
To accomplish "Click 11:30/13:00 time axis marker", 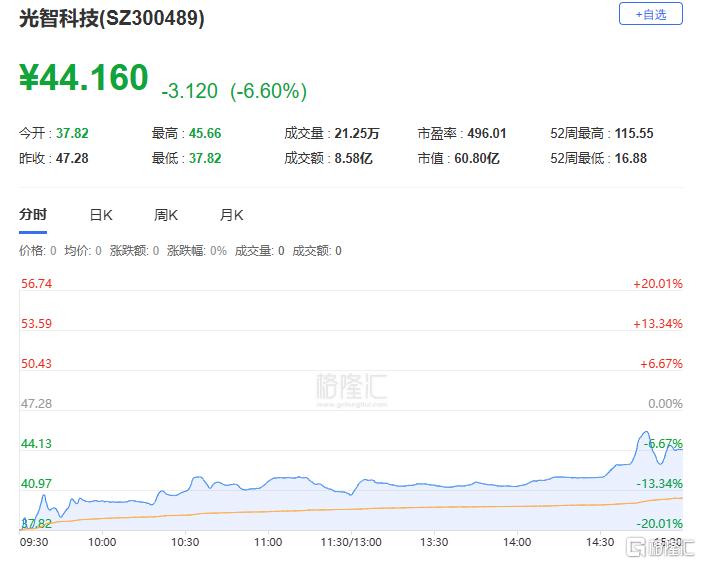I will click(351, 542).
